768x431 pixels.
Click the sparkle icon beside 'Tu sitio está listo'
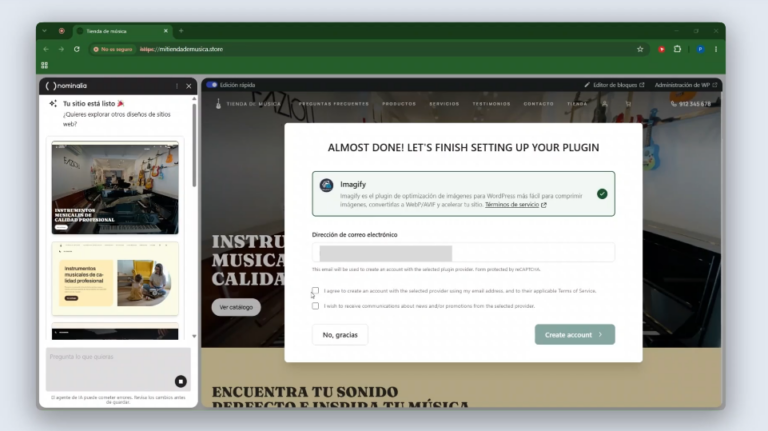(53, 103)
